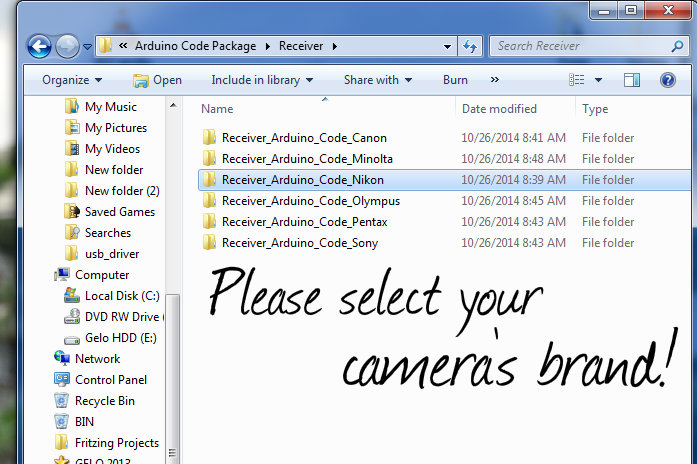Select Receiver in the address bar
This screenshot has height=464, width=697.
[301, 46]
